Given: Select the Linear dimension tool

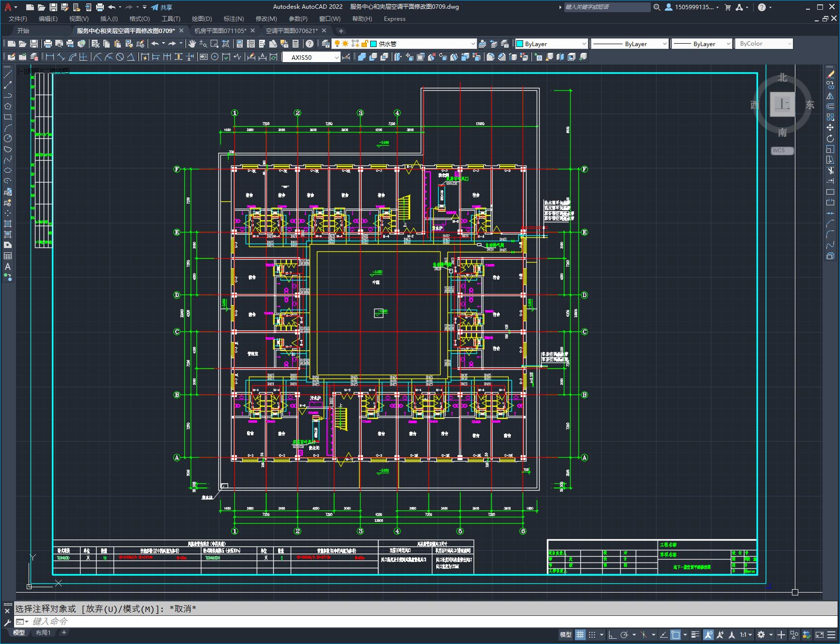Looking at the screenshot, I should (50, 57).
